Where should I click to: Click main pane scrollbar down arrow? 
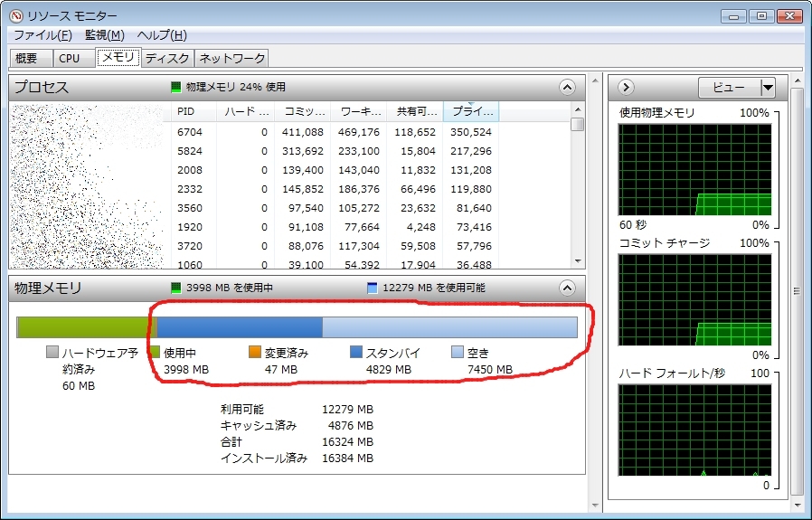[x=594, y=505]
